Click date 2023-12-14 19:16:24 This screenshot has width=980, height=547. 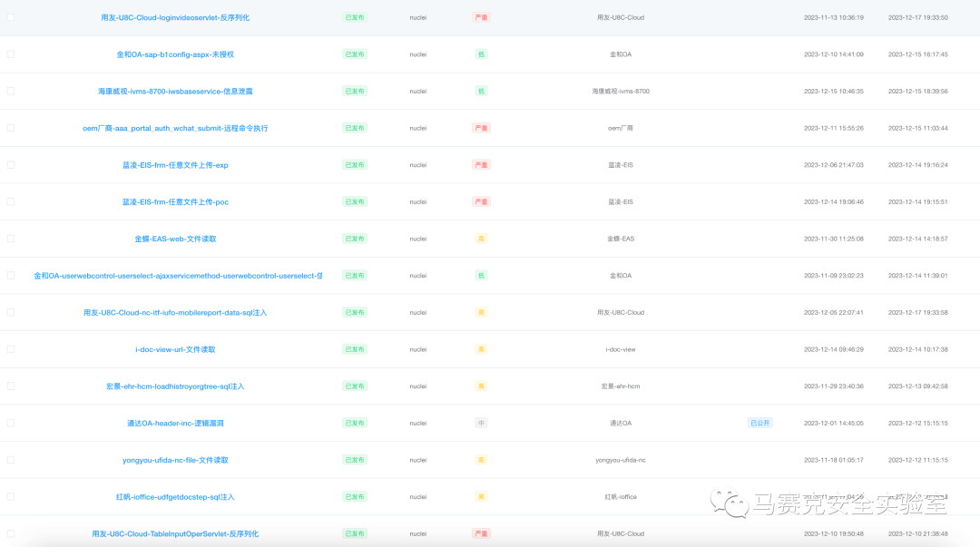(918, 165)
